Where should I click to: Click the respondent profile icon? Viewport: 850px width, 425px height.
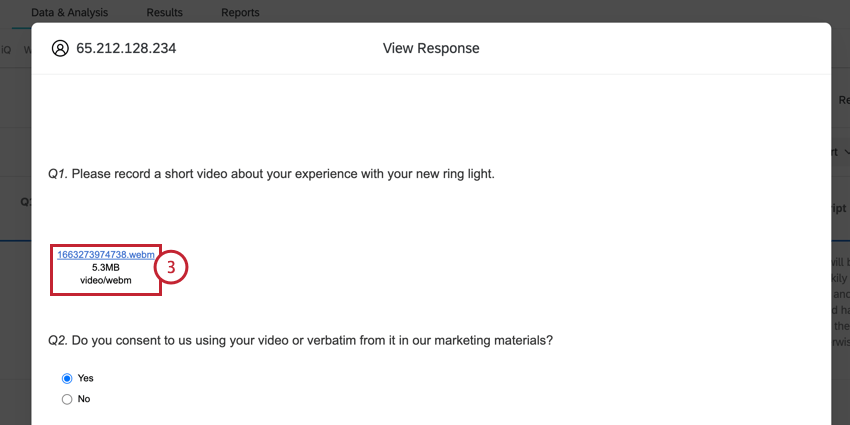point(60,48)
